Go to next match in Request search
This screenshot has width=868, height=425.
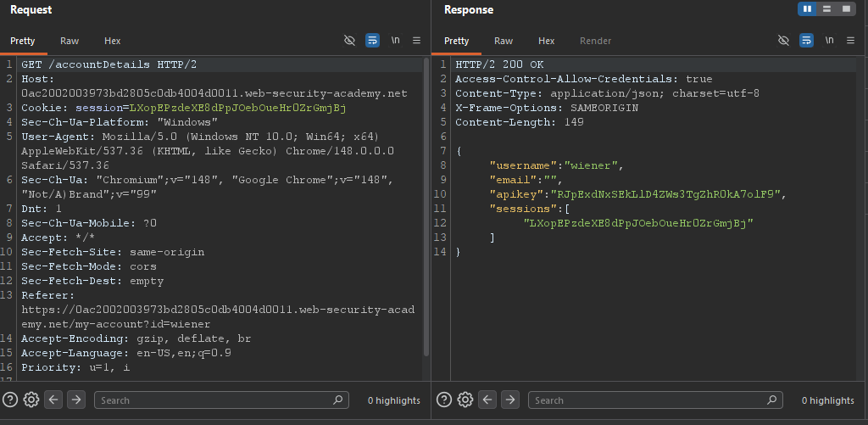(x=75, y=400)
